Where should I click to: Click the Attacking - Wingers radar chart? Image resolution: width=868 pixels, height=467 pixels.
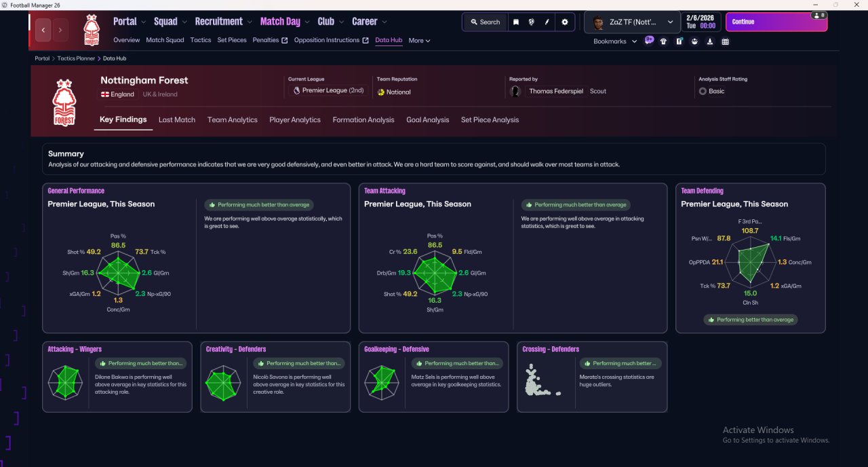[x=65, y=382]
